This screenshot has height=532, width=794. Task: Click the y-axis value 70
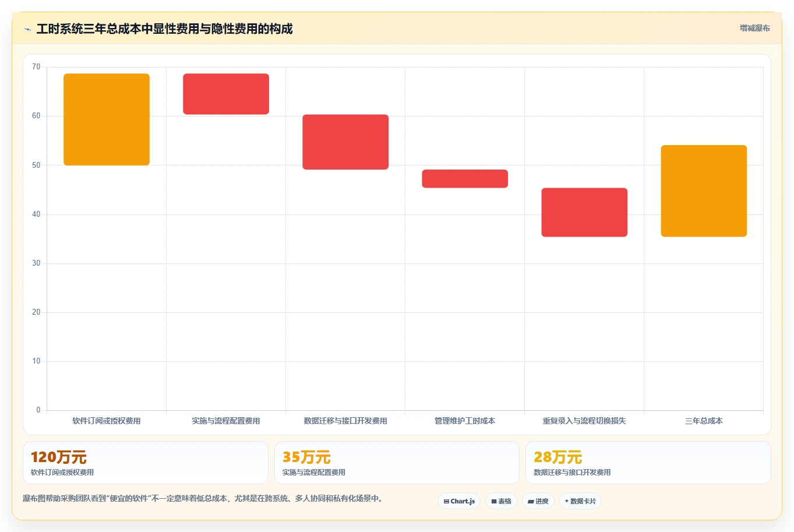point(36,67)
